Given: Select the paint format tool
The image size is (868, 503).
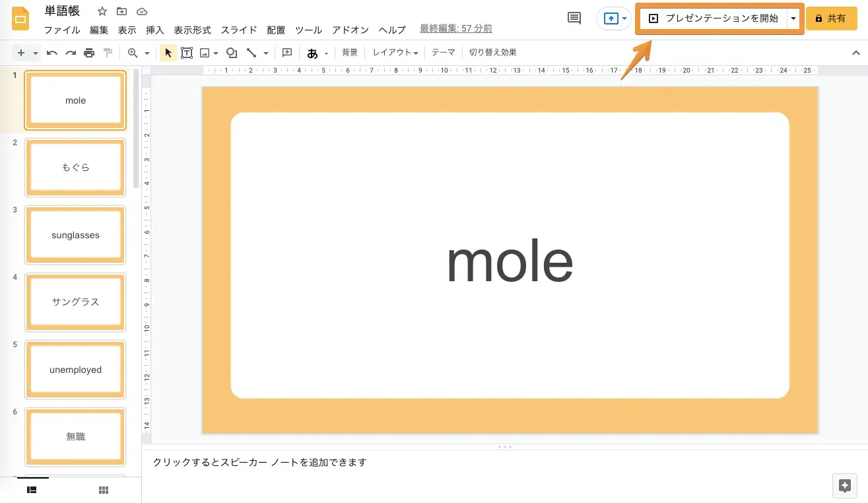Looking at the screenshot, I should pos(108,53).
